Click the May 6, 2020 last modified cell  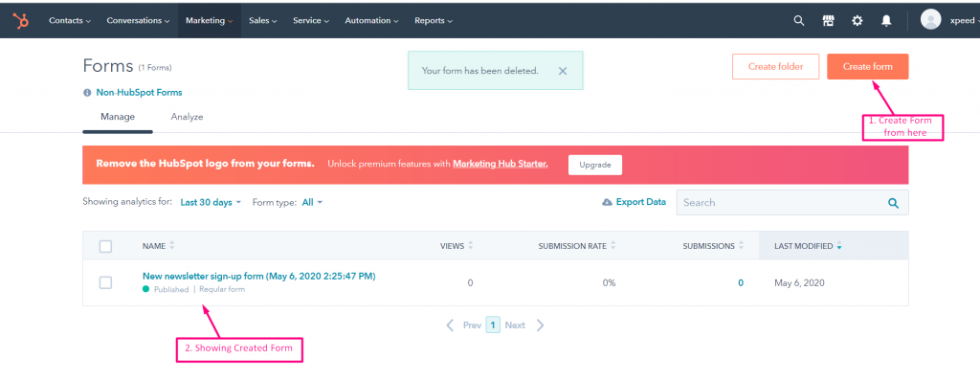pyautogui.click(x=799, y=282)
